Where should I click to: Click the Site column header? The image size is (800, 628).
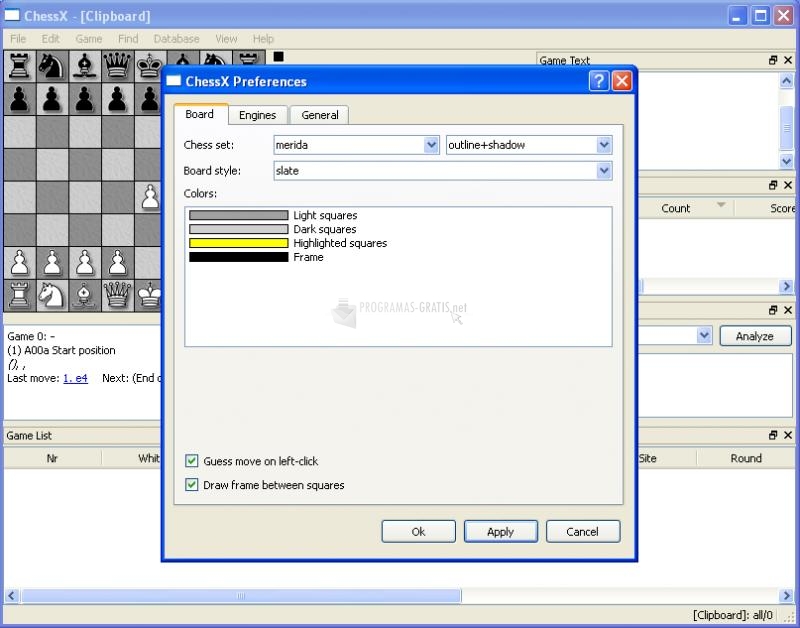click(667, 458)
